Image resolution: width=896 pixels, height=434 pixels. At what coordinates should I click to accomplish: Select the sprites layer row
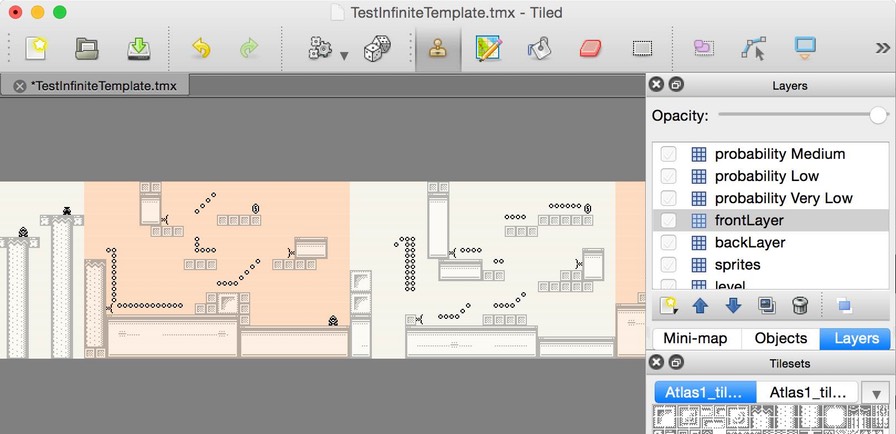click(x=771, y=265)
